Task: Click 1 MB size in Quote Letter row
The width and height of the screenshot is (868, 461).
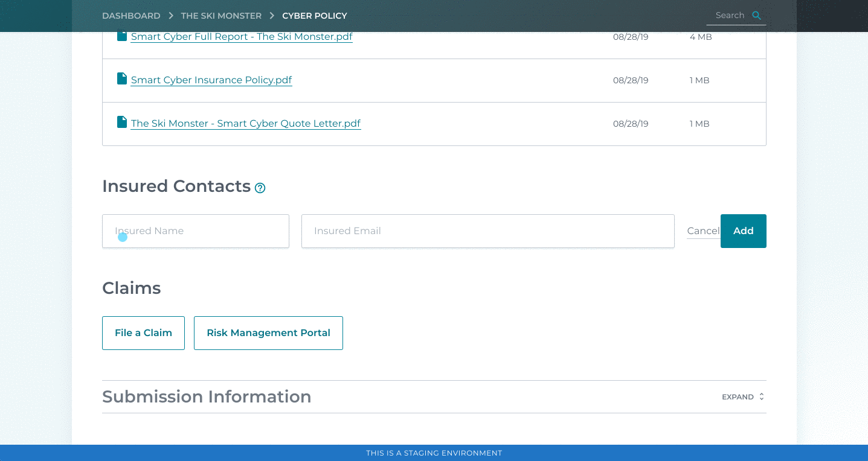Action: pyautogui.click(x=699, y=124)
